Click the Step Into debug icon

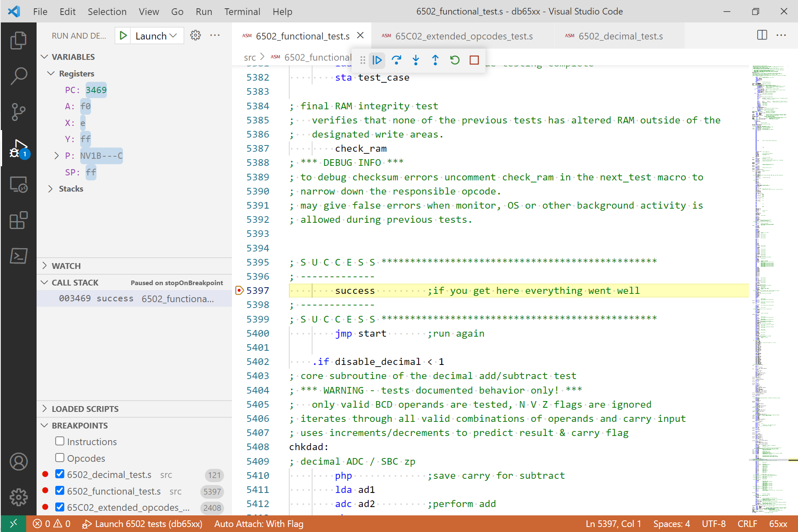coord(416,60)
